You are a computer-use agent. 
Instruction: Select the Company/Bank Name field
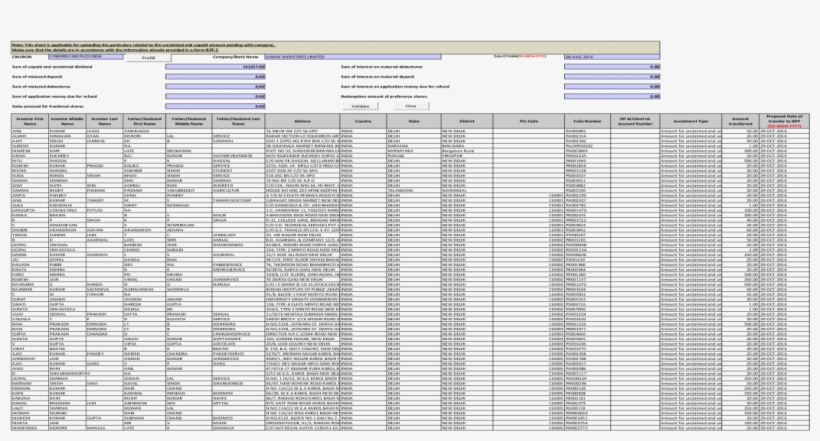pyautogui.click(x=352, y=56)
